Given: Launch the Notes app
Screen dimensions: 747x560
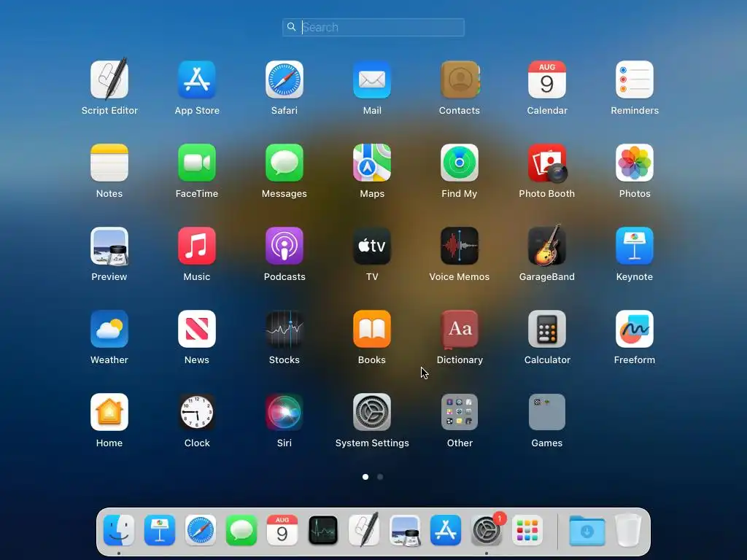Looking at the screenshot, I should pyautogui.click(x=109, y=163).
